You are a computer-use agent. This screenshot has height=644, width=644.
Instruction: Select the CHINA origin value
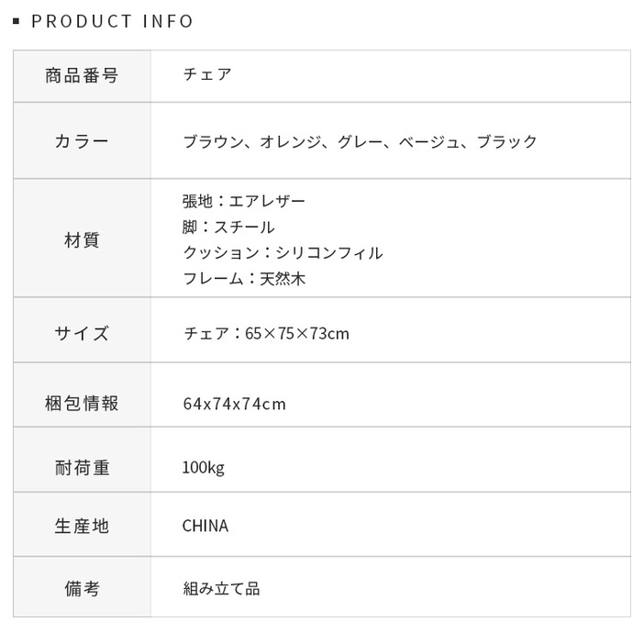pyautogui.click(x=205, y=526)
